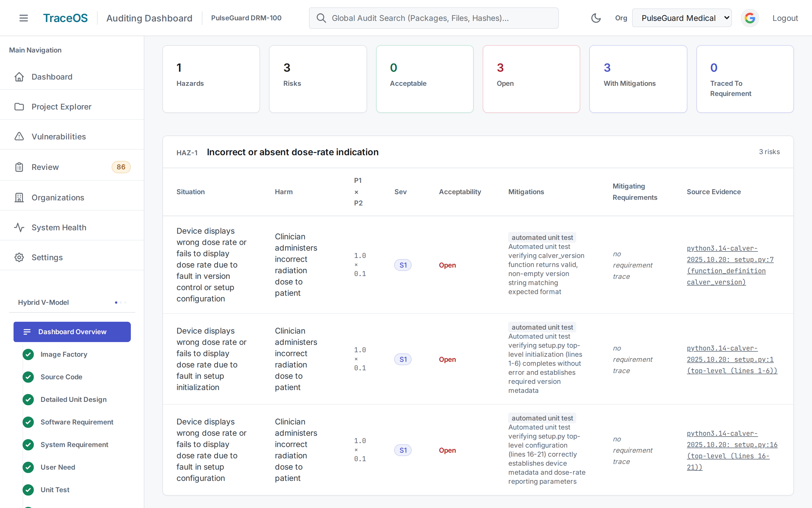Open the Google account avatar

(x=750, y=18)
